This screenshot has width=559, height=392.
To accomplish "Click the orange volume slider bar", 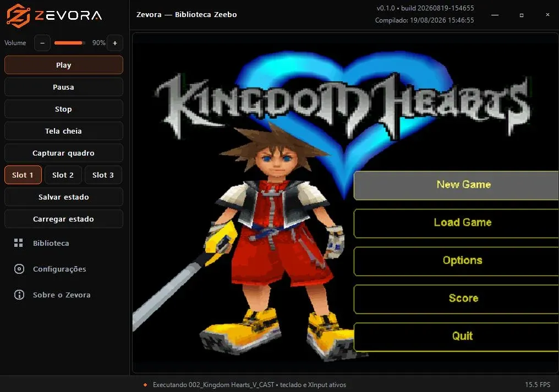I will 69,43.
